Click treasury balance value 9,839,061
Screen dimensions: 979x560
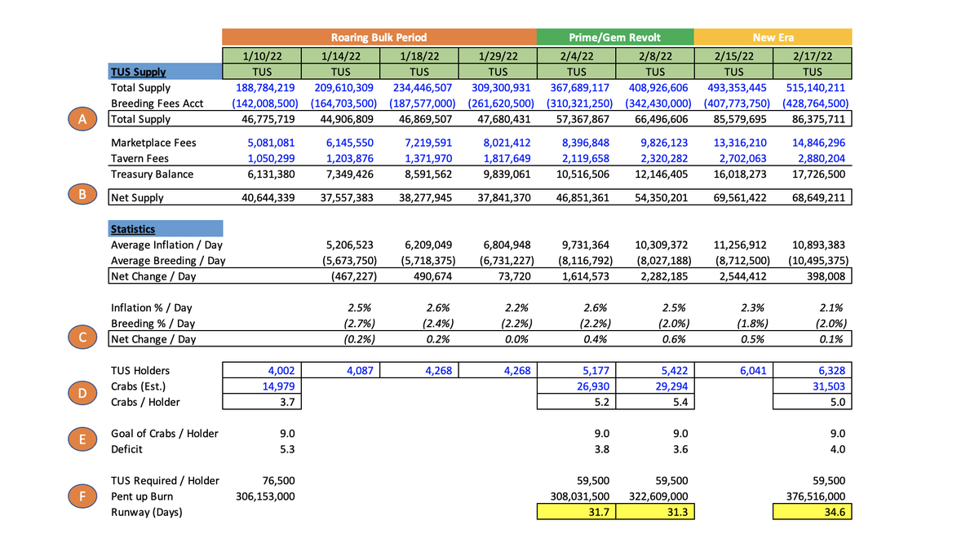coord(506,174)
